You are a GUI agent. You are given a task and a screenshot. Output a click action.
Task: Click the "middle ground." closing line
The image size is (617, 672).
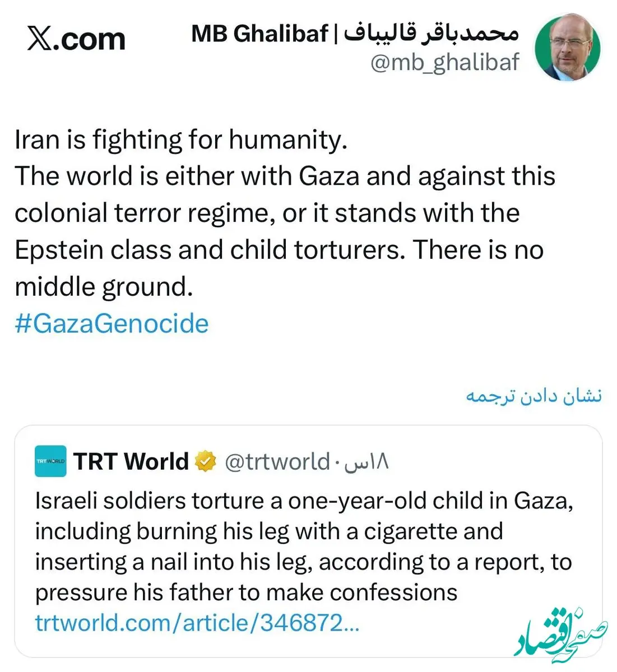104,287
